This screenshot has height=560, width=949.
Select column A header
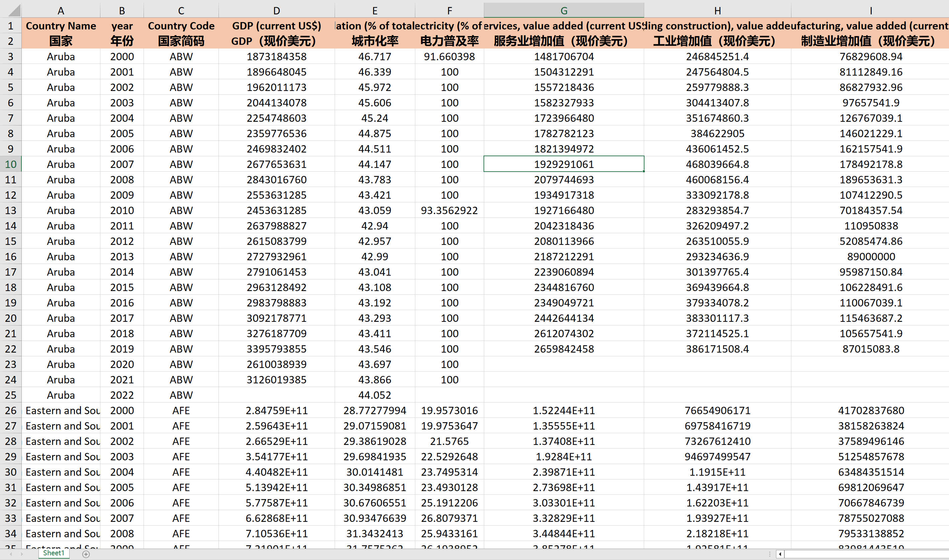[61, 11]
